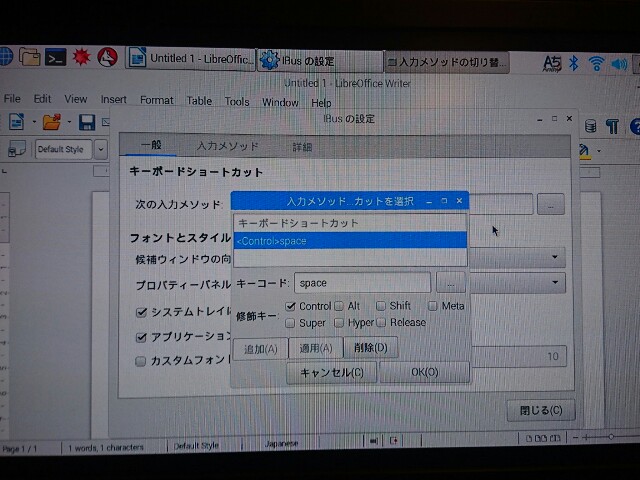Click the OK(O) button

[x=424, y=372]
